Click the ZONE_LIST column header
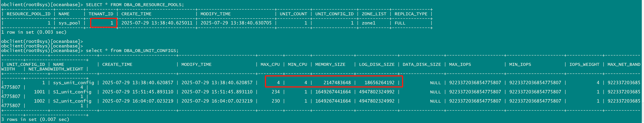This screenshot has height=123, width=644. (x=374, y=14)
